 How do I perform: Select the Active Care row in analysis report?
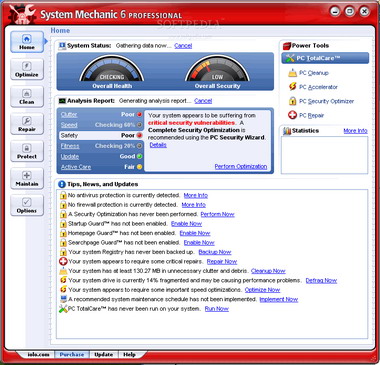101,167
